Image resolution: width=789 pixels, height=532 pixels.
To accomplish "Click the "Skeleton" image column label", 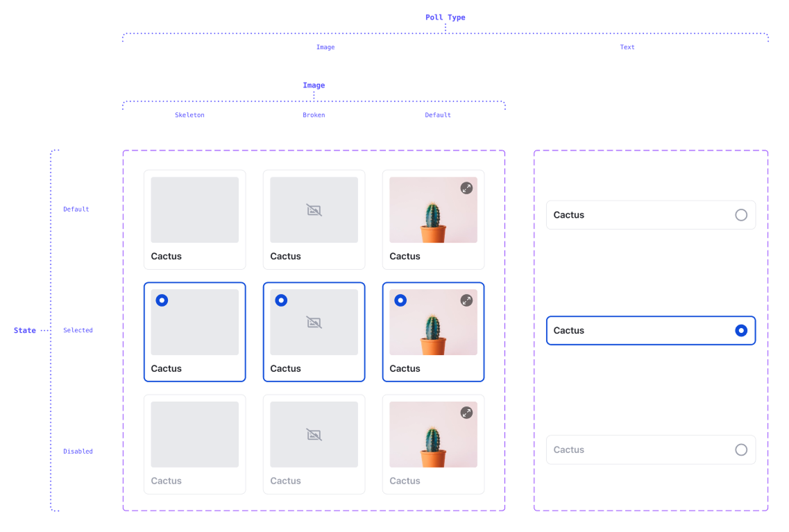I will (x=189, y=115).
